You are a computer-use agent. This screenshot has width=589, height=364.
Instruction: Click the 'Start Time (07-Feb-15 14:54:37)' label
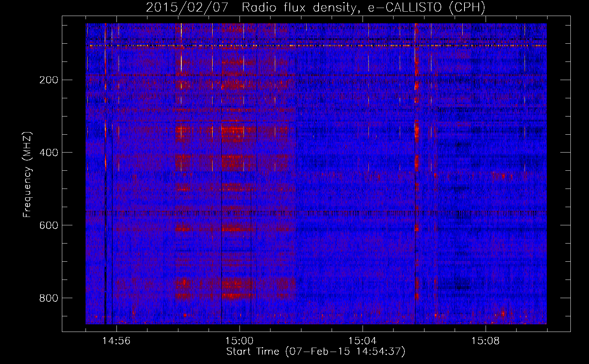316,352
